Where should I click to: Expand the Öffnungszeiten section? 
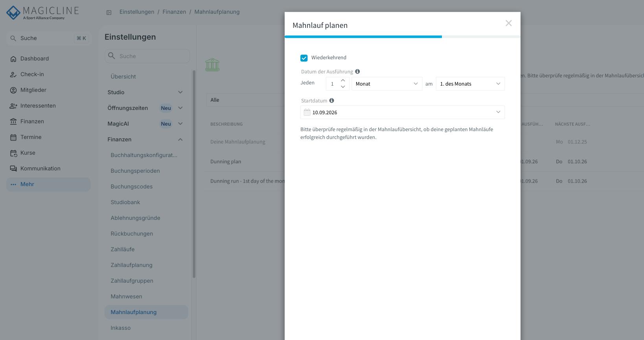pyautogui.click(x=180, y=108)
